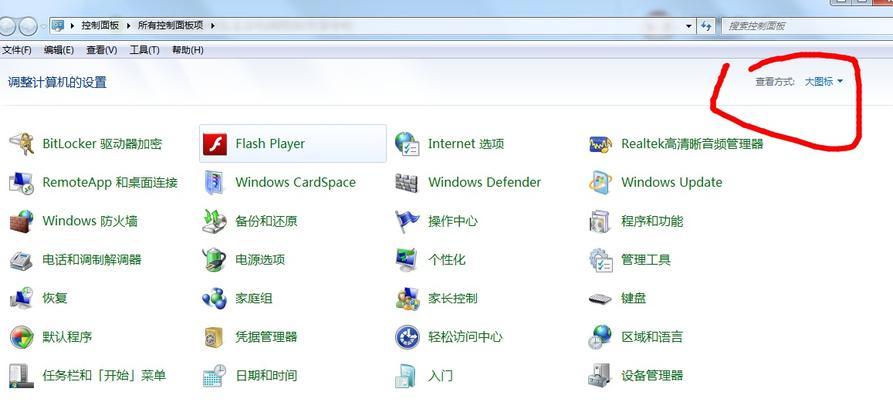
Task: Focus the 搜索控制面板 search box
Action: (x=808, y=26)
